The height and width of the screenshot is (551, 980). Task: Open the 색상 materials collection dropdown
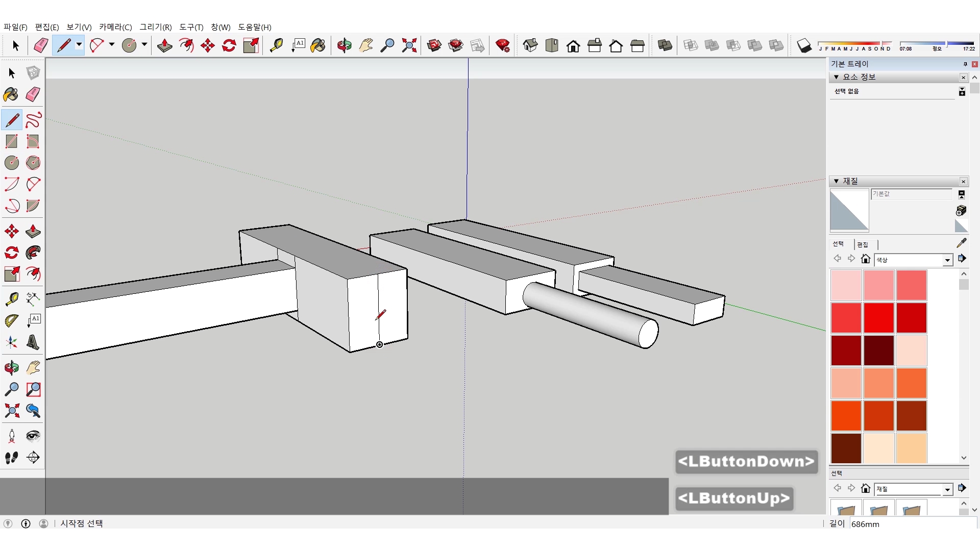coord(947,260)
